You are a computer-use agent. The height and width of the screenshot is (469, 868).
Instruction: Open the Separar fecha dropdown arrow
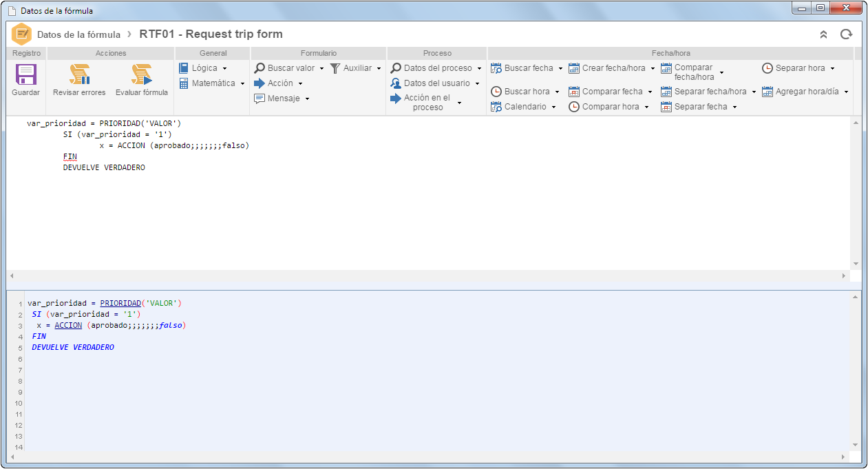point(734,107)
